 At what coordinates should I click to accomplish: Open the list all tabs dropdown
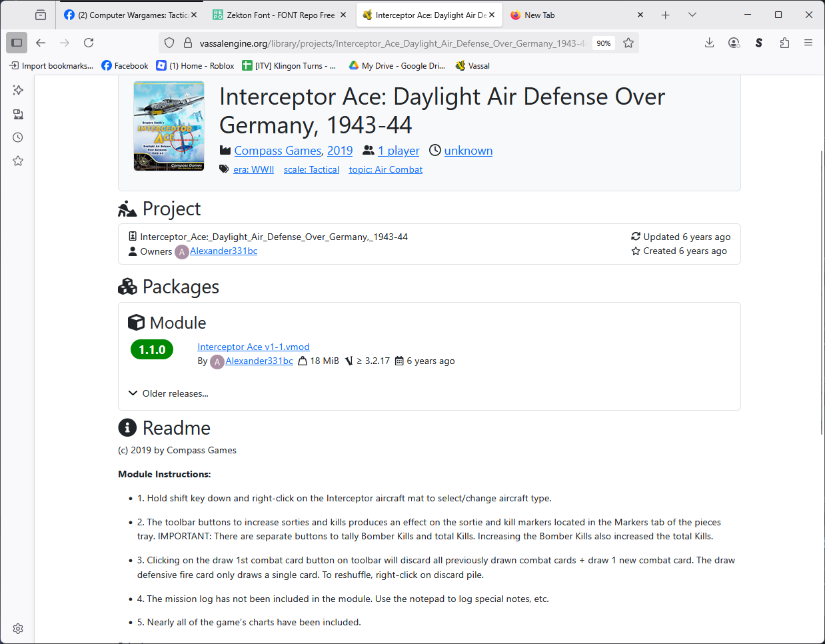[692, 15]
